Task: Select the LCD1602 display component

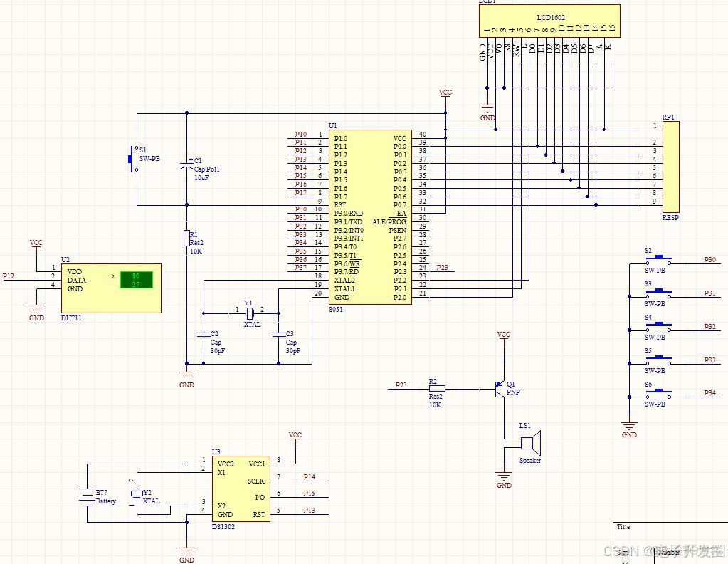Action: click(x=549, y=21)
